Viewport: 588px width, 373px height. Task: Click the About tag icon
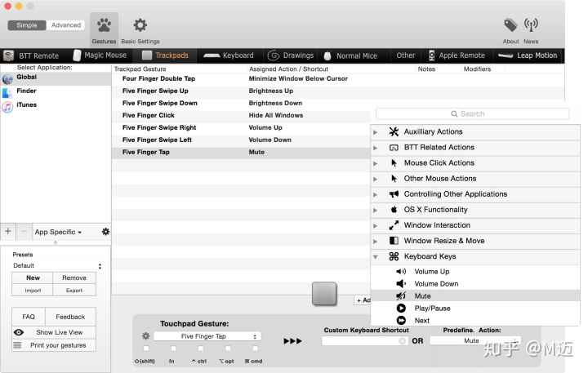point(510,25)
